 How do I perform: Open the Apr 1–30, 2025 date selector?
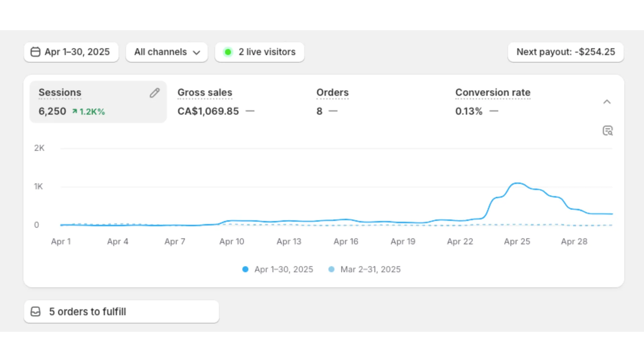point(71,52)
